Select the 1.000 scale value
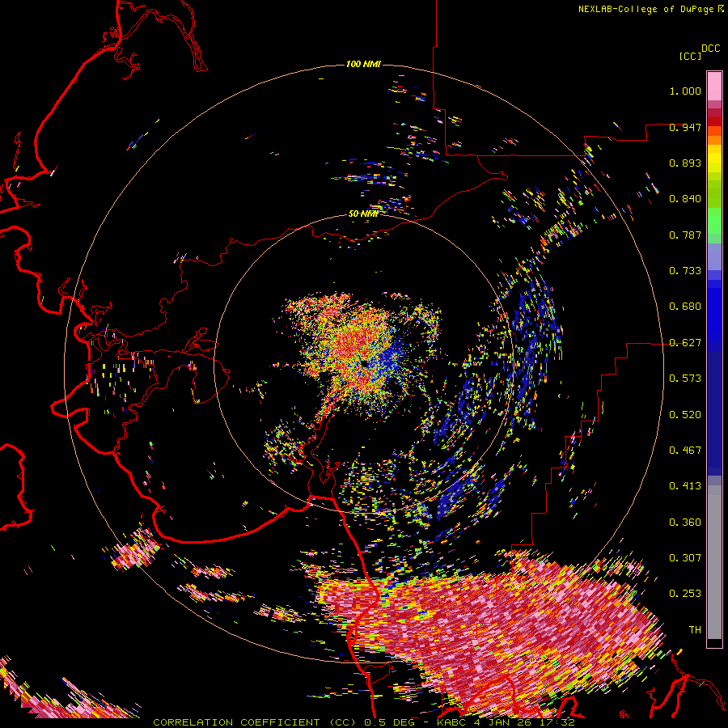 tap(685, 91)
